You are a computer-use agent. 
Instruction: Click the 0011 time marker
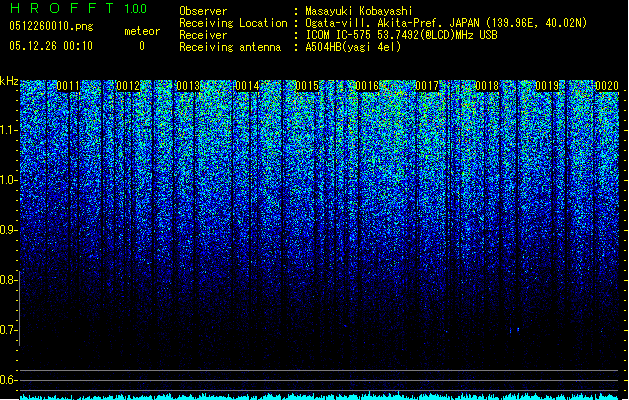[68, 86]
